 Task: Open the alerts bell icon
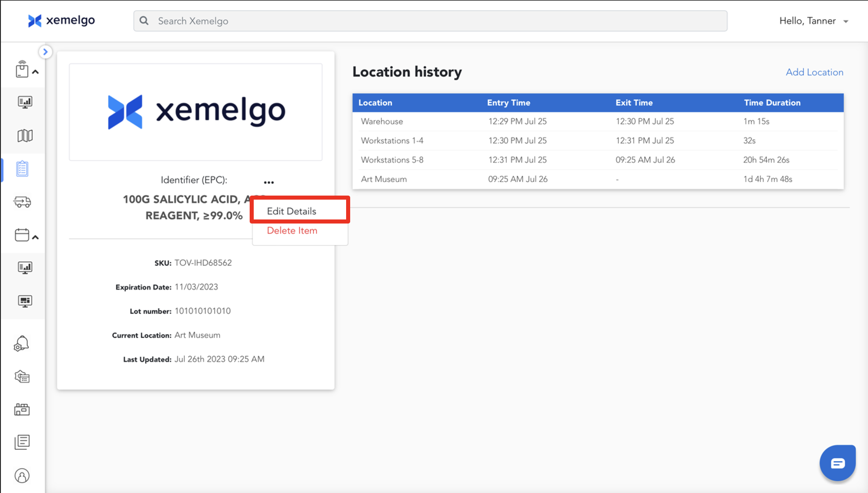(22, 344)
